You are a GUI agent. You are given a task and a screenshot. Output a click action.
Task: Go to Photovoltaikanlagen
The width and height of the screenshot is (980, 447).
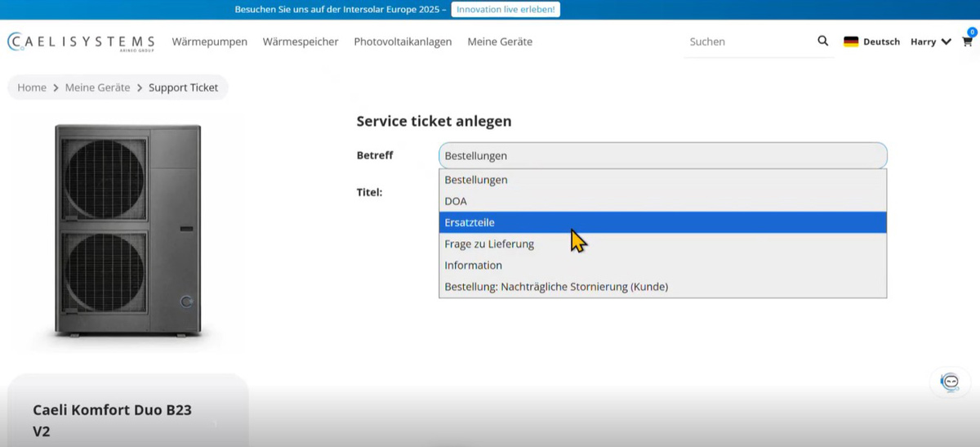(403, 42)
